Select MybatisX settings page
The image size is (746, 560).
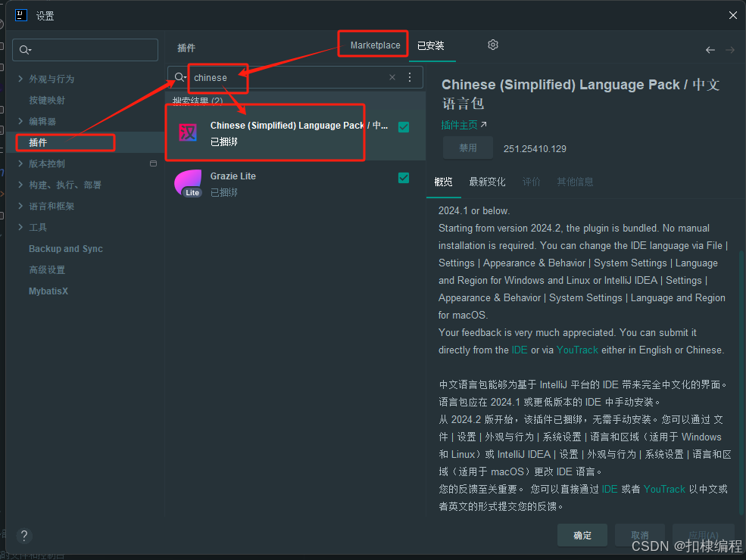48,291
